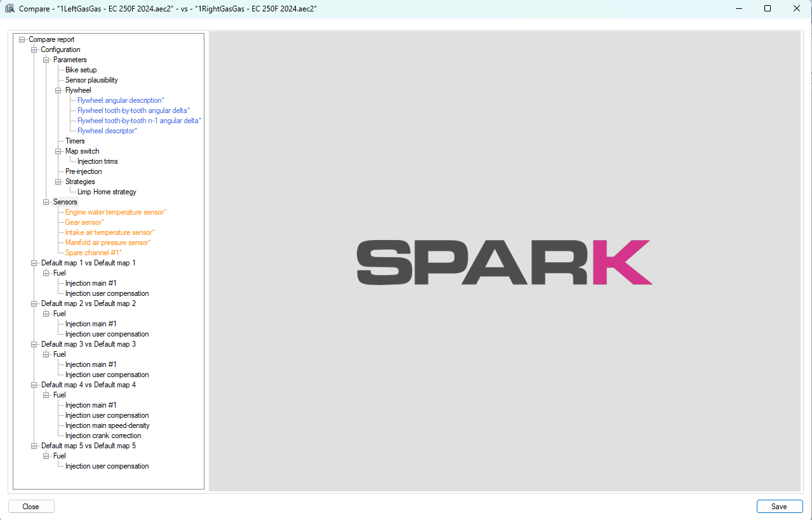812x520 pixels.
Task: Click the Close button at bottom
Action: tap(31, 507)
